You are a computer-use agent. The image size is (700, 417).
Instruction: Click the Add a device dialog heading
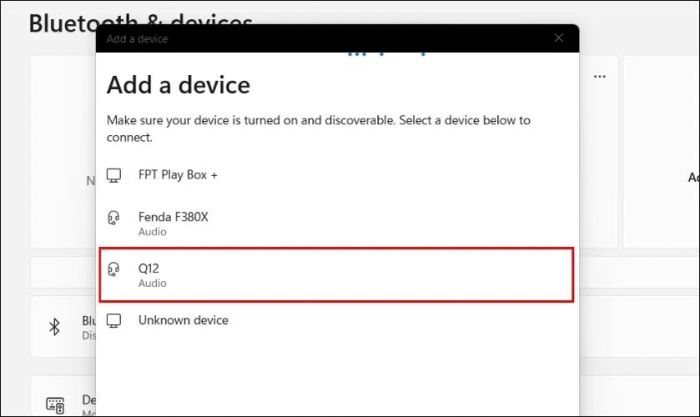(x=178, y=84)
